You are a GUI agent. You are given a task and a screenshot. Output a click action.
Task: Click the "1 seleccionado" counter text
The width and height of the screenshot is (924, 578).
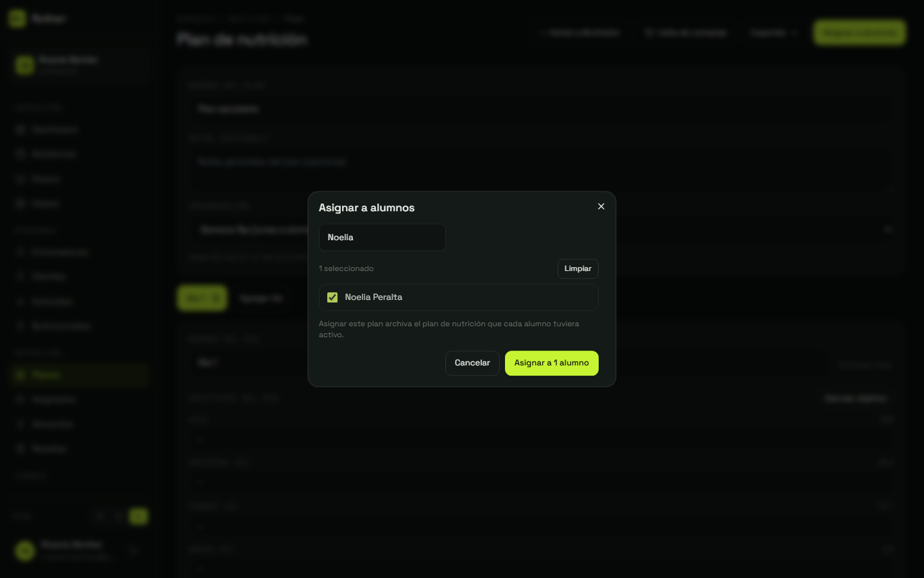[346, 268]
